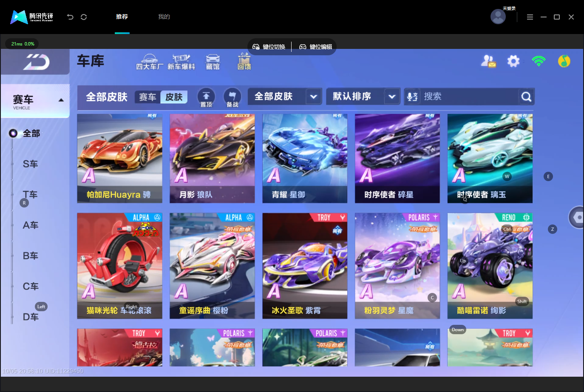Screen dimensions: 584x392
Task: Click the voice input microphone icon
Action: point(412,97)
